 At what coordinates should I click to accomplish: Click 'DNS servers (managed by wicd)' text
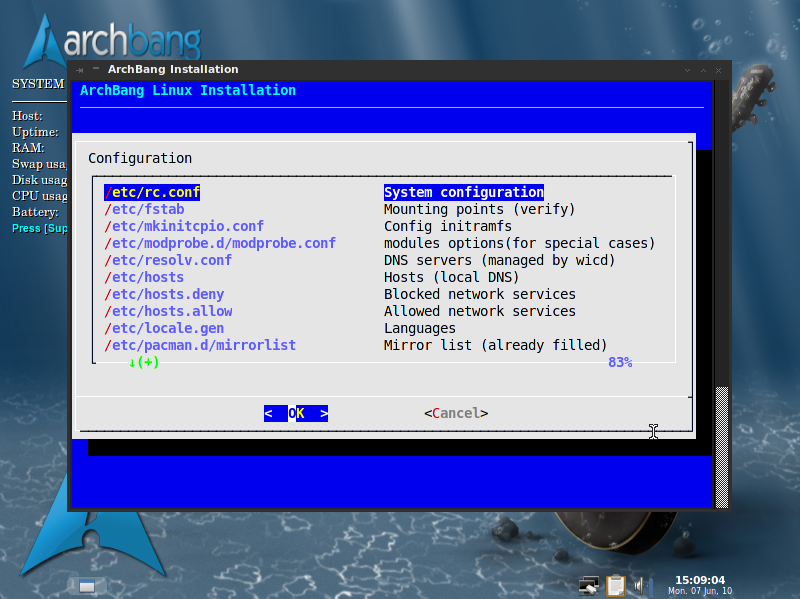(x=499, y=260)
